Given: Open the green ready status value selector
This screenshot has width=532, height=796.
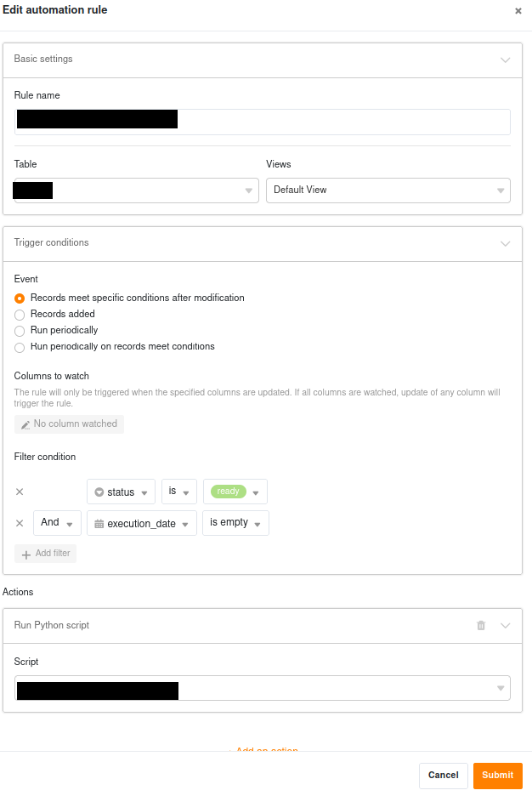Looking at the screenshot, I should 235,492.
